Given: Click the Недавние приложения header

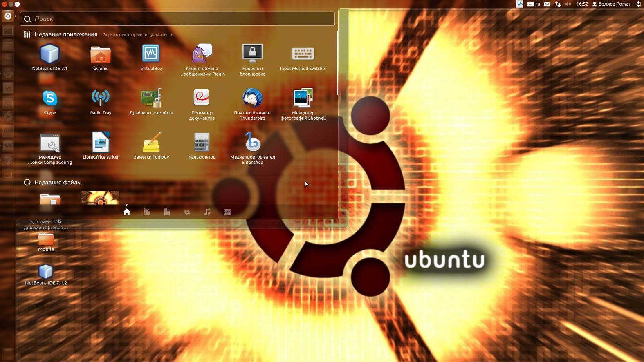Looking at the screenshot, I should point(65,34).
